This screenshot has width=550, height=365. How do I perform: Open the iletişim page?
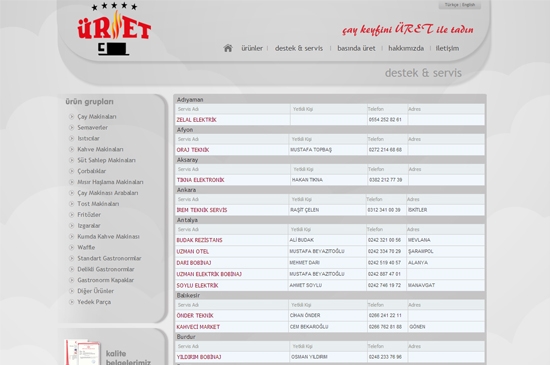[447, 48]
